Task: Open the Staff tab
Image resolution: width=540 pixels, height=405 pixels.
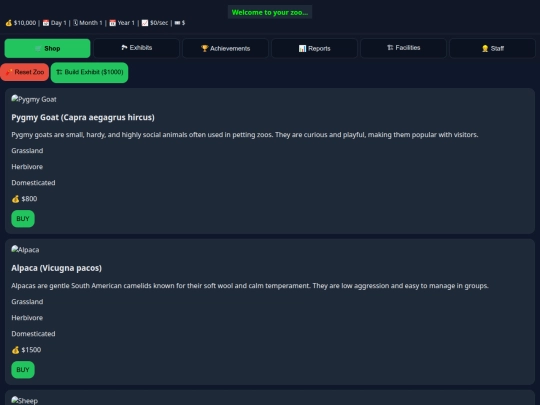Action: (x=492, y=48)
